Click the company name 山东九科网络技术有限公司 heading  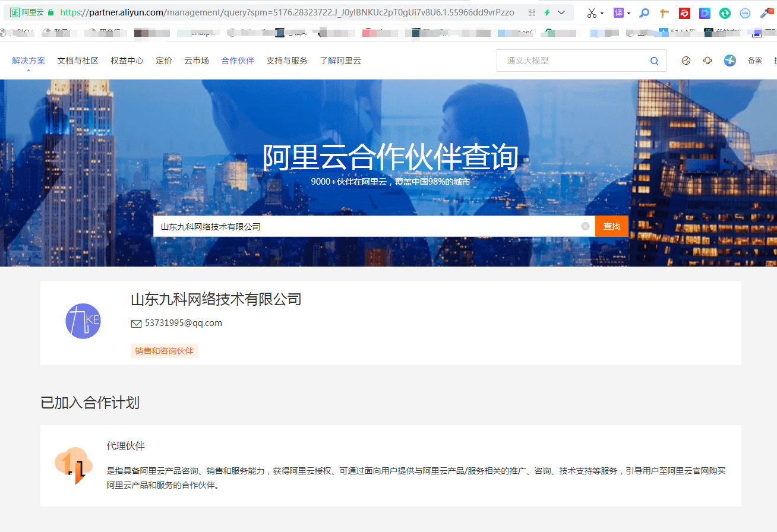point(216,299)
